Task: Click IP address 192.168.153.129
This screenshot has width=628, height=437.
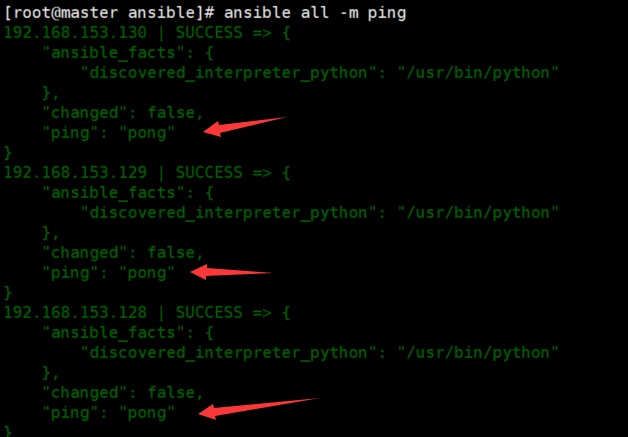Action: [75, 172]
